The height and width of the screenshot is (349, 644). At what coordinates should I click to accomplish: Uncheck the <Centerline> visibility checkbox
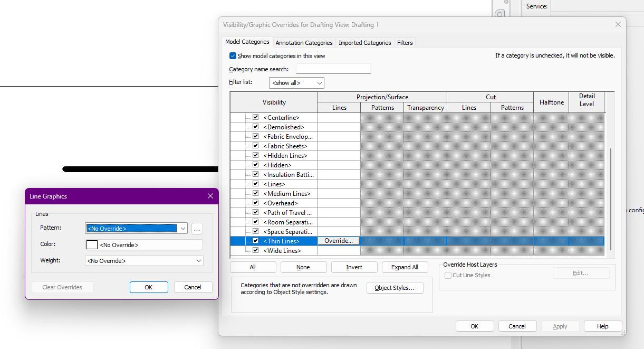(x=255, y=117)
